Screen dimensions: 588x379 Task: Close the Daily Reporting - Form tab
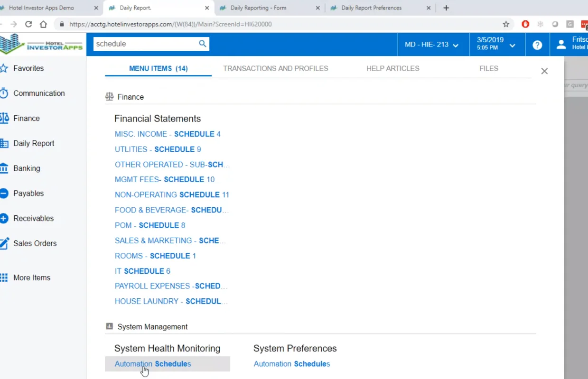point(317,8)
